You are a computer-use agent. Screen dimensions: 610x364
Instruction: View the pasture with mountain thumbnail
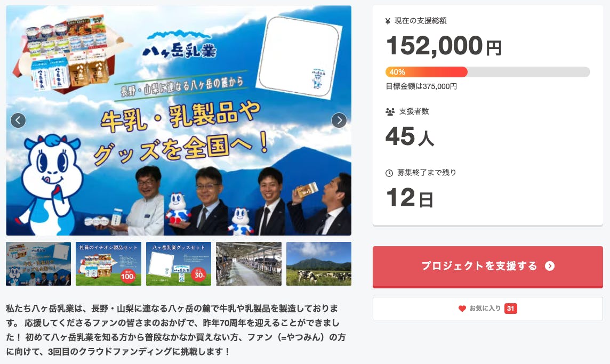319,264
